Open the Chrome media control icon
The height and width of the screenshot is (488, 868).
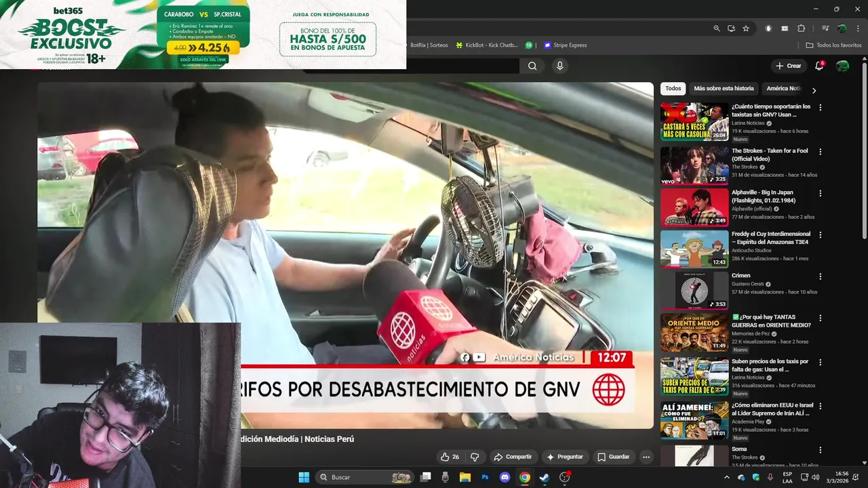825,28
